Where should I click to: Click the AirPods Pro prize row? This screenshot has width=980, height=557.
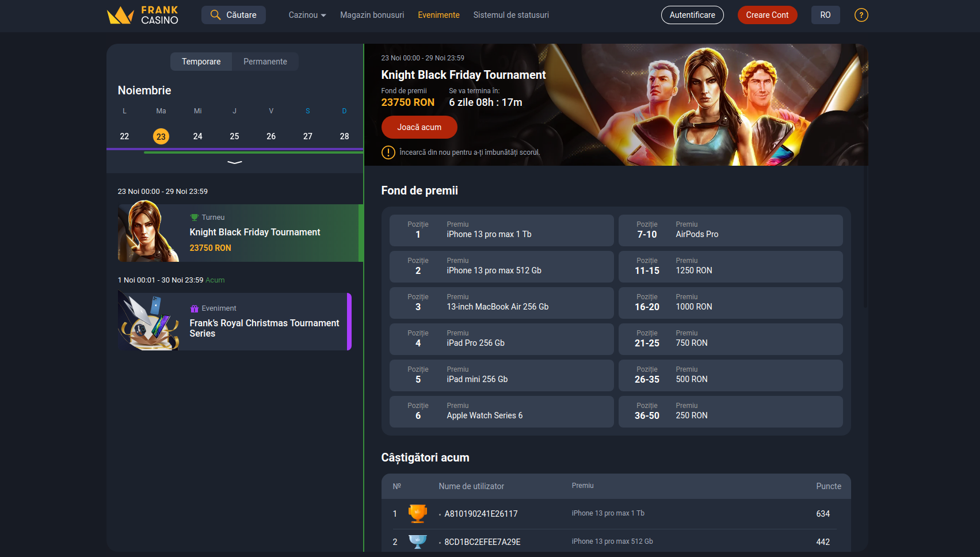(x=731, y=230)
